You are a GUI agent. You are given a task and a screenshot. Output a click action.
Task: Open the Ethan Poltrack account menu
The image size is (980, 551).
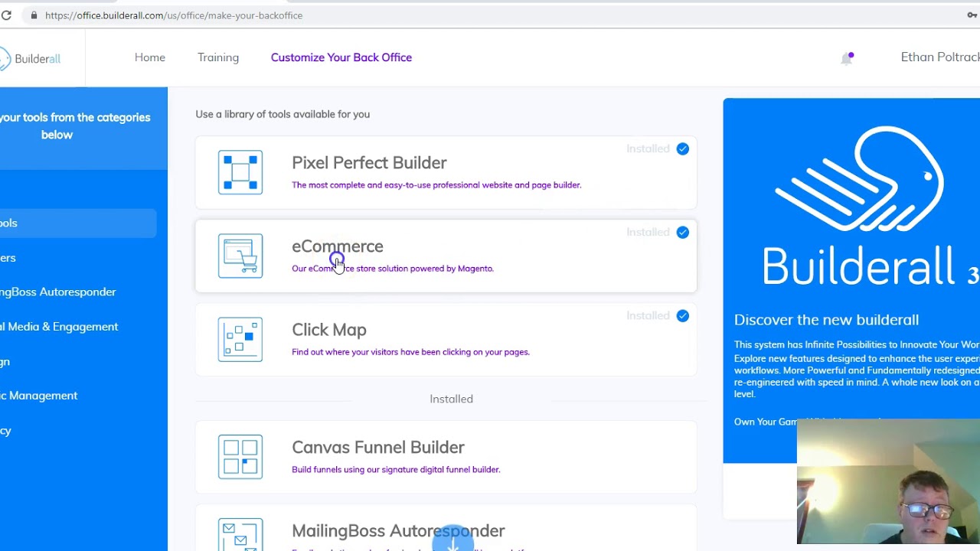click(940, 57)
